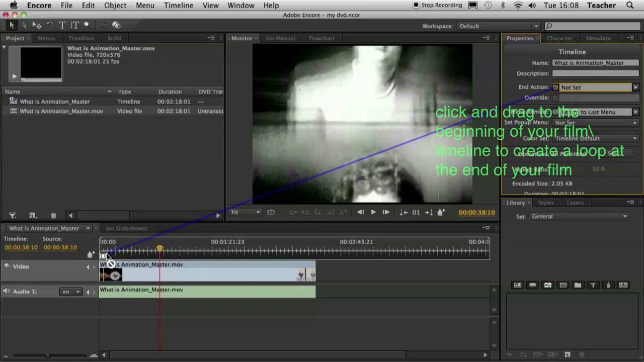Open the Library Set General dropdown
644x362 pixels.
[579, 216]
